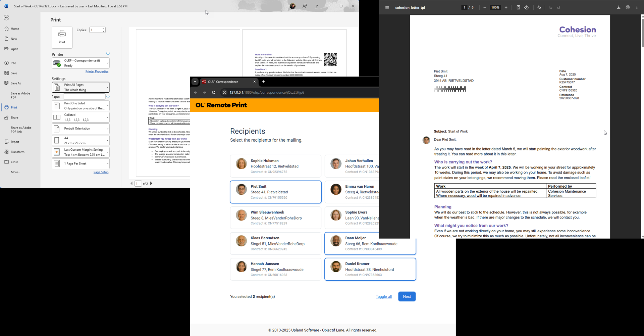Select Save As in the left menu

[16, 83]
